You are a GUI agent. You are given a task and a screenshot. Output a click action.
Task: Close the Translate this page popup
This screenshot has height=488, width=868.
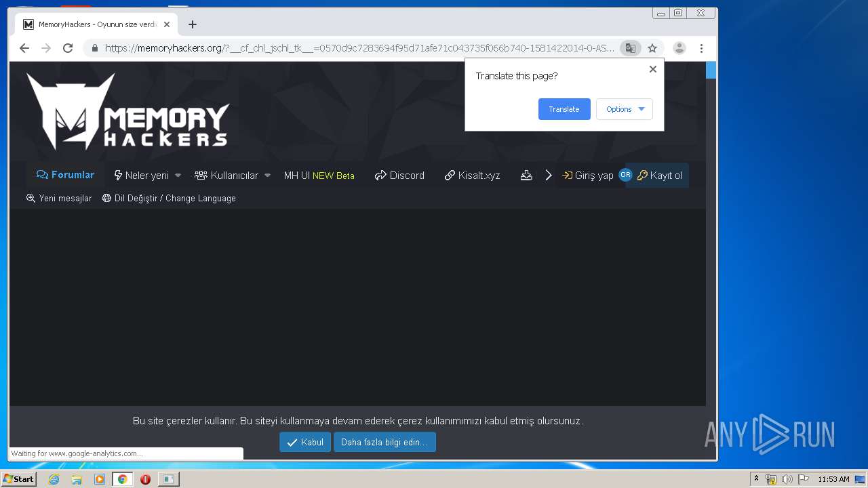pyautogui.click(x=653, y=69)
